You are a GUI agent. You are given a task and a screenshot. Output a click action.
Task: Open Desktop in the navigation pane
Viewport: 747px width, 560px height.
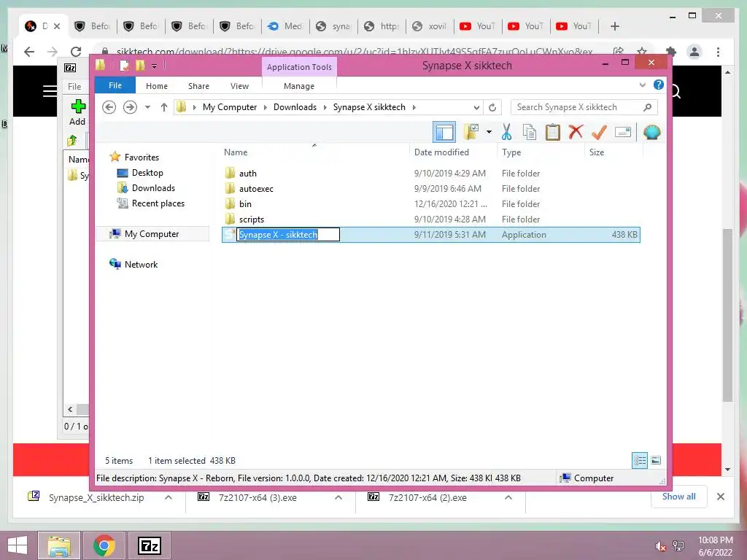(147, 173)
